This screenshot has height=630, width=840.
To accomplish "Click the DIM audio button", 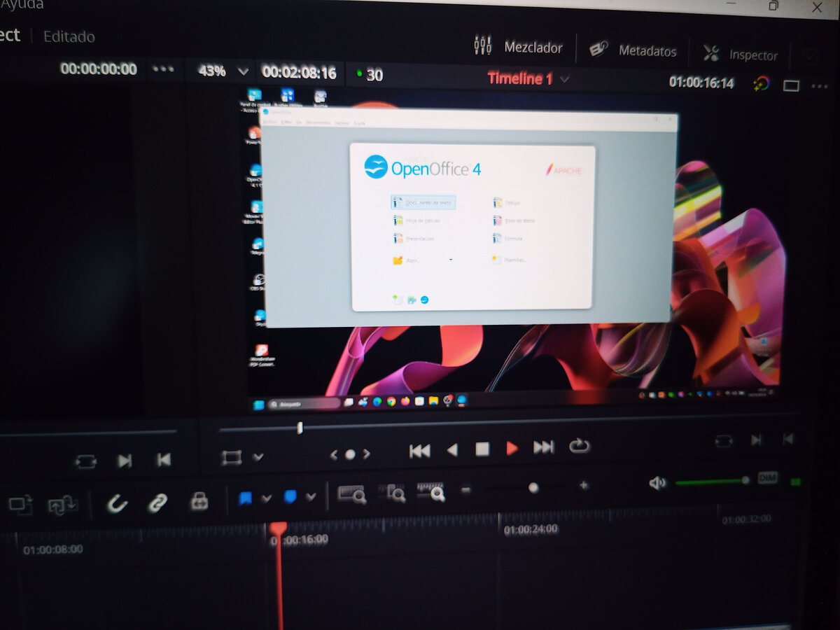I will pos(768,478).
